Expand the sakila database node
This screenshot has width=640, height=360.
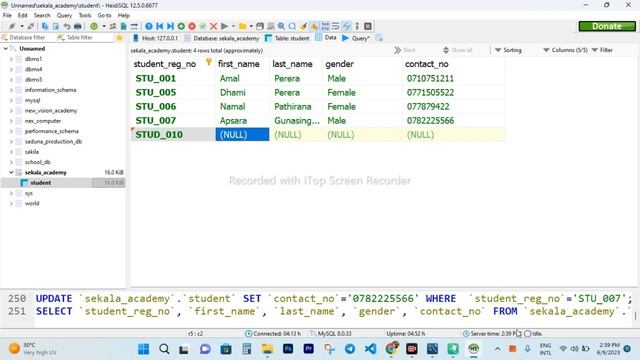coord(11,152)
